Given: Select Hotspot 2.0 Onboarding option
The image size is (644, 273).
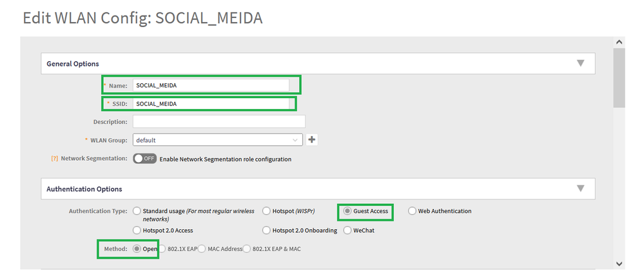Looking at the screenshot, I should (267, 230).
